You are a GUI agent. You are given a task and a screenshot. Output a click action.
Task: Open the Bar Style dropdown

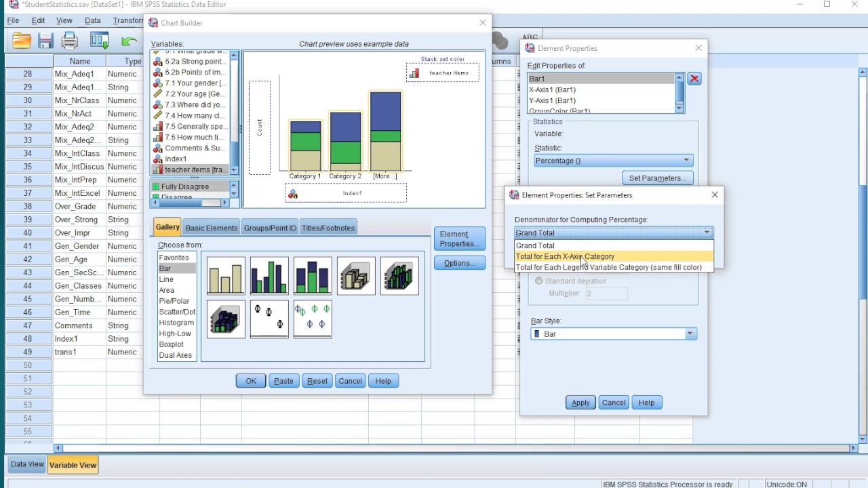(690, 333)
